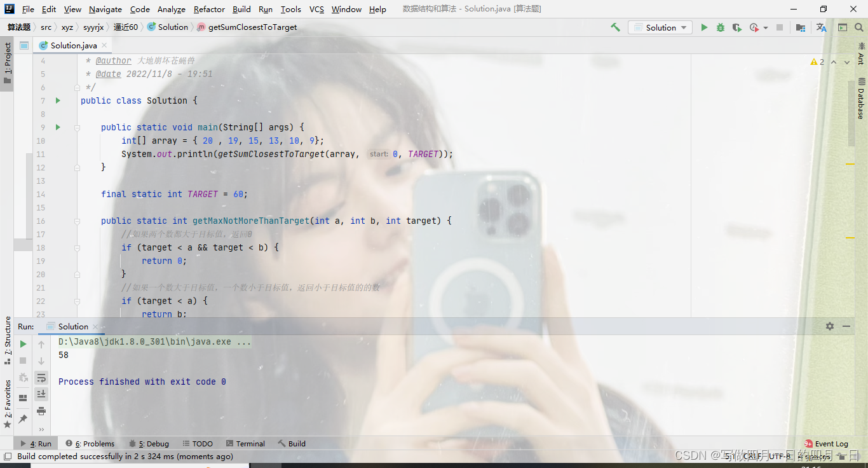868x468 pixels.
Task: Click the syyrjx breadcrumb
Action: [x=93, y=27]
